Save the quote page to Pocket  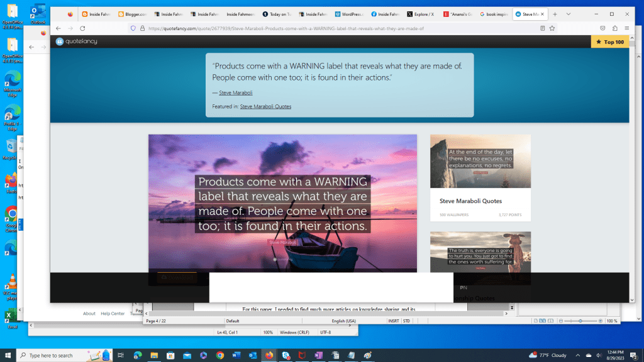coord(602,28)
